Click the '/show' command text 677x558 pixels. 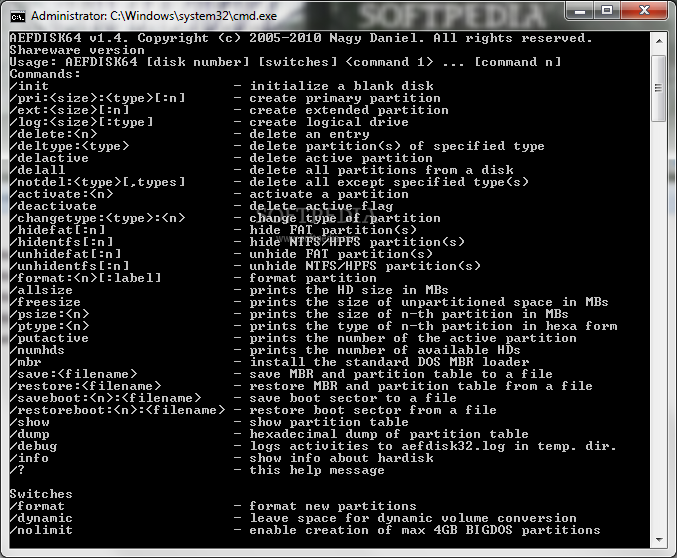[x=29, y=422]
